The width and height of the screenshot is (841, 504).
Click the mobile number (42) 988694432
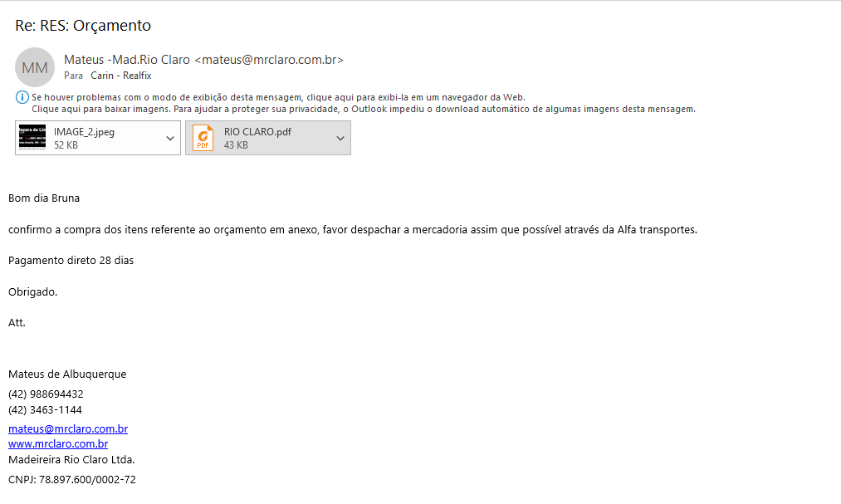pyautogui.click(x=46, y=394)
